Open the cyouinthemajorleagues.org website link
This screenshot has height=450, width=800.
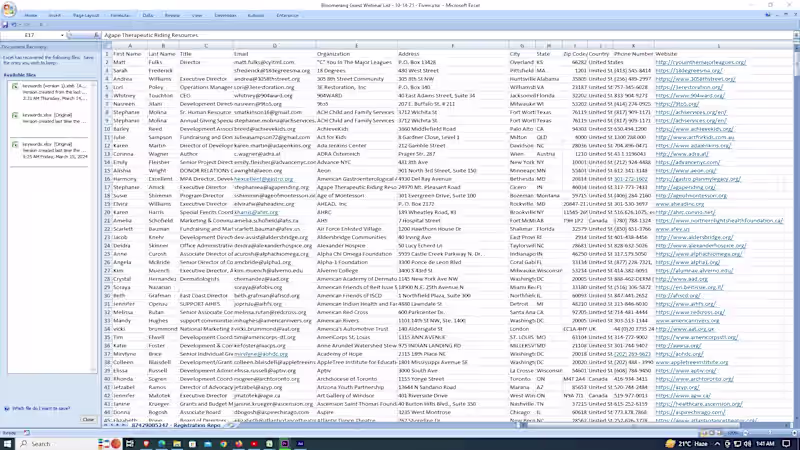(x=701, y=62)
